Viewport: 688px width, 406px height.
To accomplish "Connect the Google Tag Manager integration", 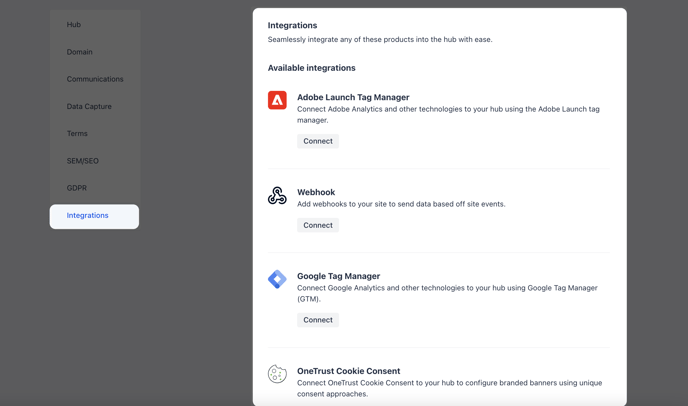I will tap(318, 320).
